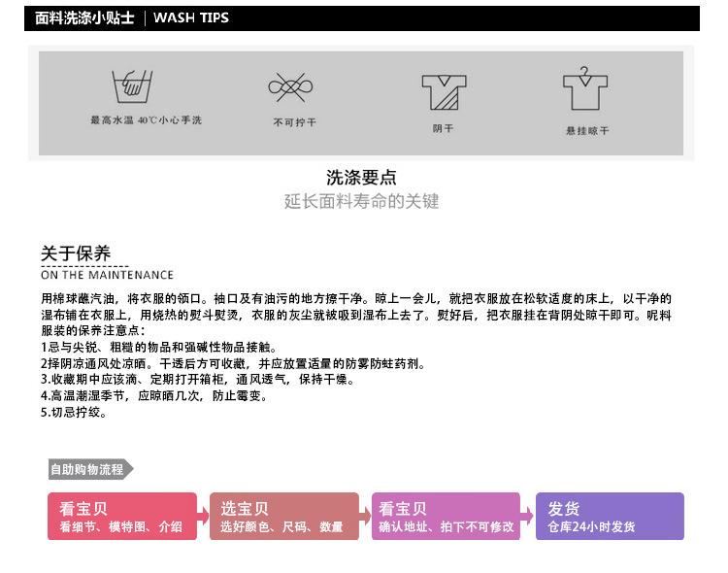This screenshot has width=728, height=573.
Task: Click the 40℃ hand wash basin icon
Action: pyautogui.click(x=129, y=88)
